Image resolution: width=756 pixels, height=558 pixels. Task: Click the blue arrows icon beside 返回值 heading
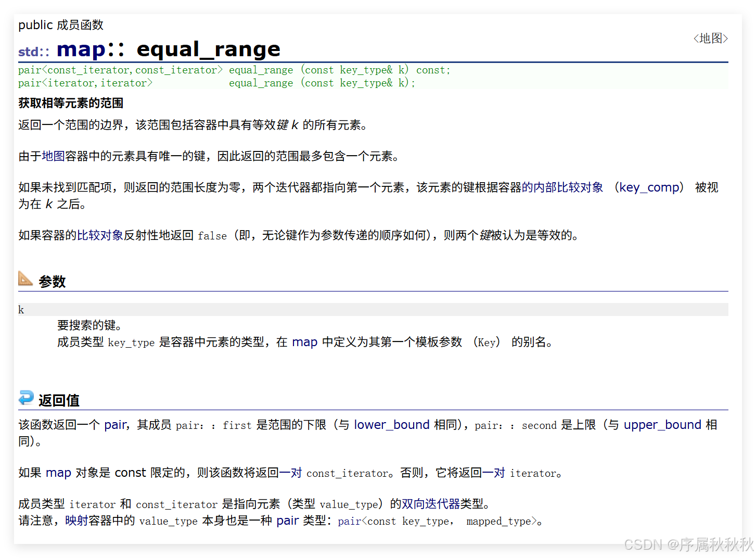click(25, 398)
